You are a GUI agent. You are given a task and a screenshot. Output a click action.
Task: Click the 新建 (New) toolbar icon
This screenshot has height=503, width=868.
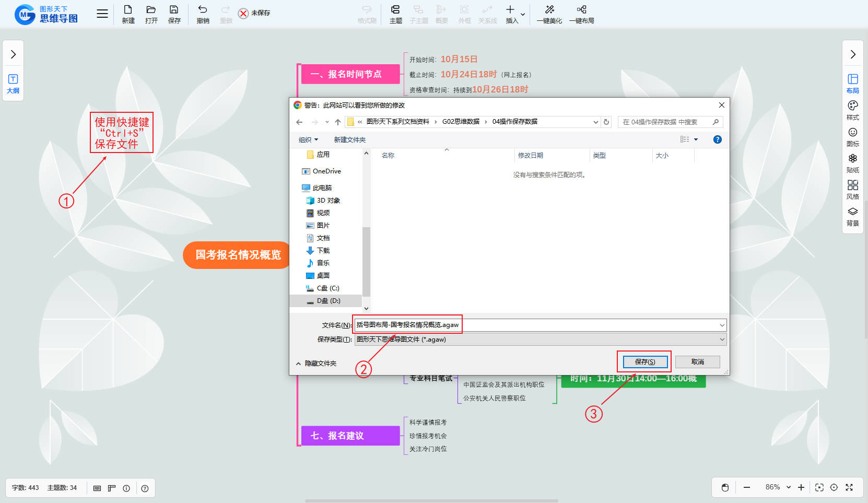pos(128,14)
